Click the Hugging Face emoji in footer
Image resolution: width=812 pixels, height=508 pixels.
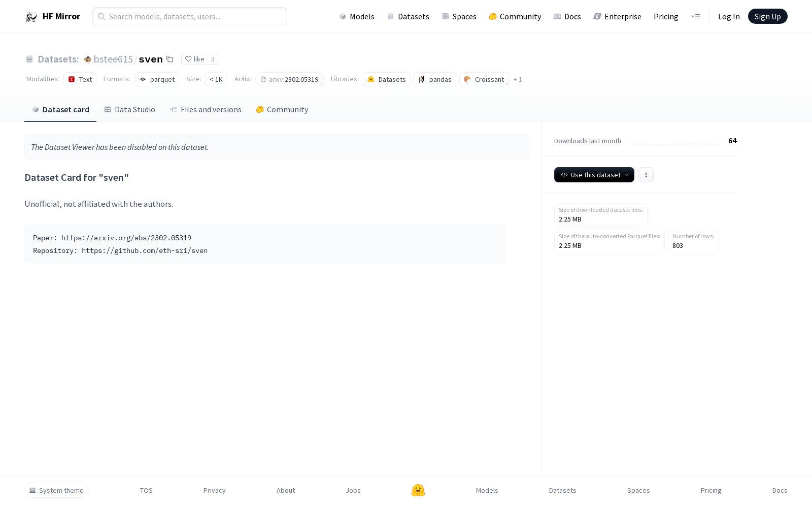pyautogui.click(x=418, y=490)
